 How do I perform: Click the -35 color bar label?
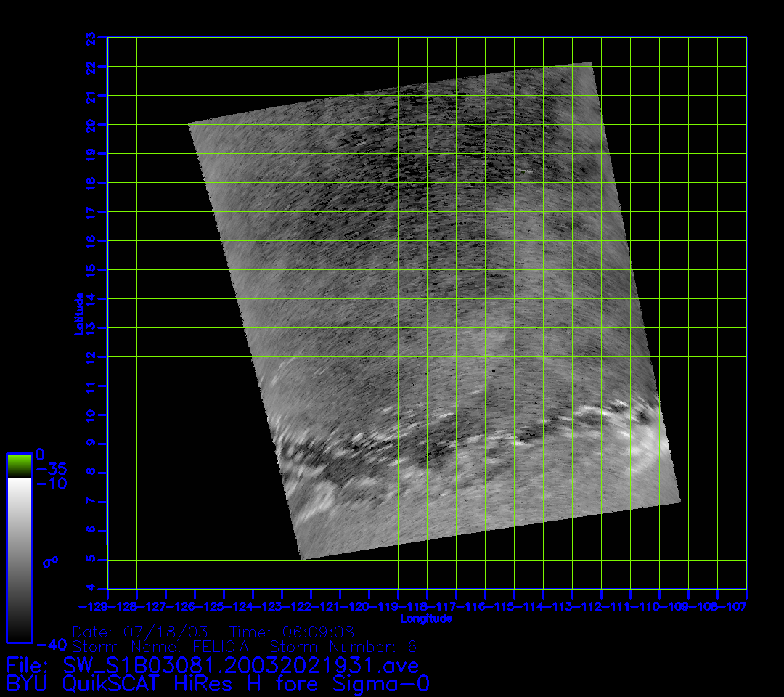(x=50, y=468)
